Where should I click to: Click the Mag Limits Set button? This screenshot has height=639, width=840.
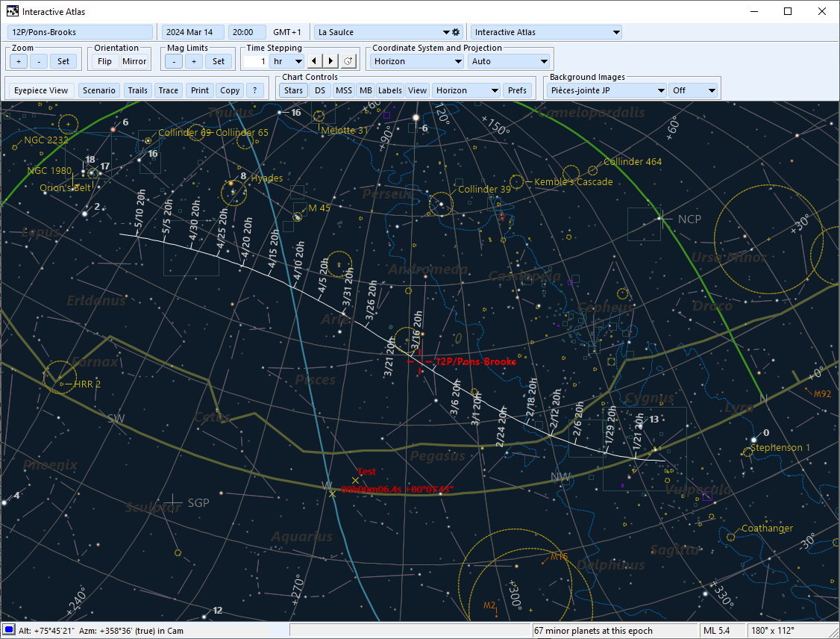click(x=219, y=61)
